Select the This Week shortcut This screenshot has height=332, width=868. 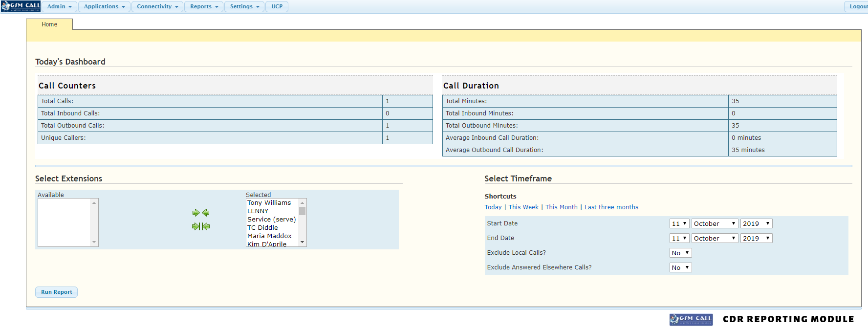click(x=523, y=207)
